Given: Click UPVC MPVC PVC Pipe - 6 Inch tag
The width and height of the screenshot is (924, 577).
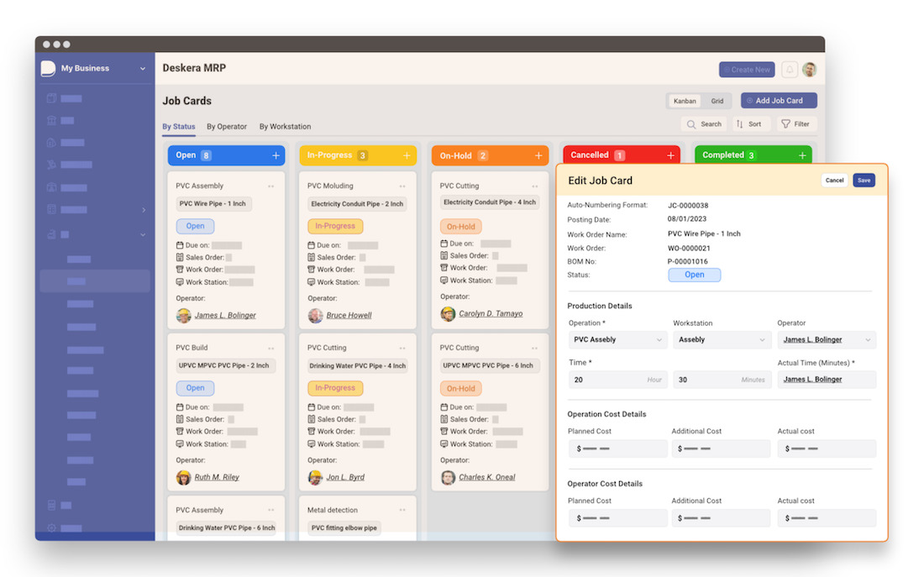Looking at the screenshot, I should click(x=488, y=366).
